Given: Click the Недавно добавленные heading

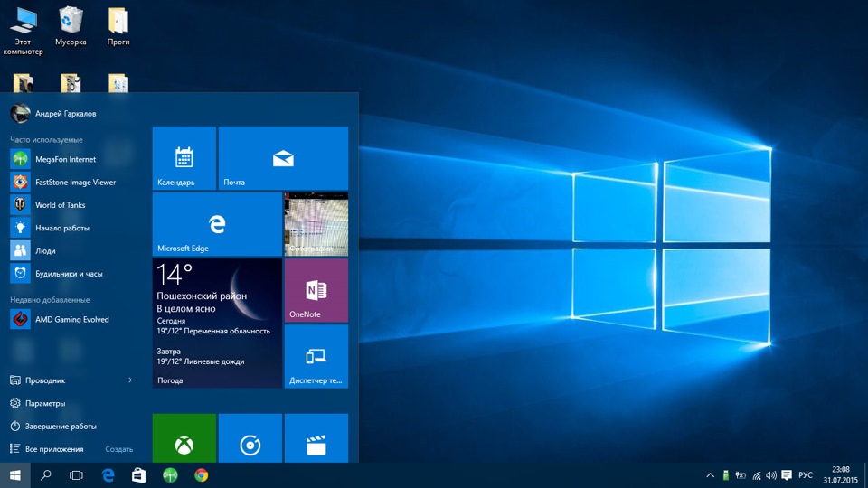Looking at the screenshot, I should 50,299.
